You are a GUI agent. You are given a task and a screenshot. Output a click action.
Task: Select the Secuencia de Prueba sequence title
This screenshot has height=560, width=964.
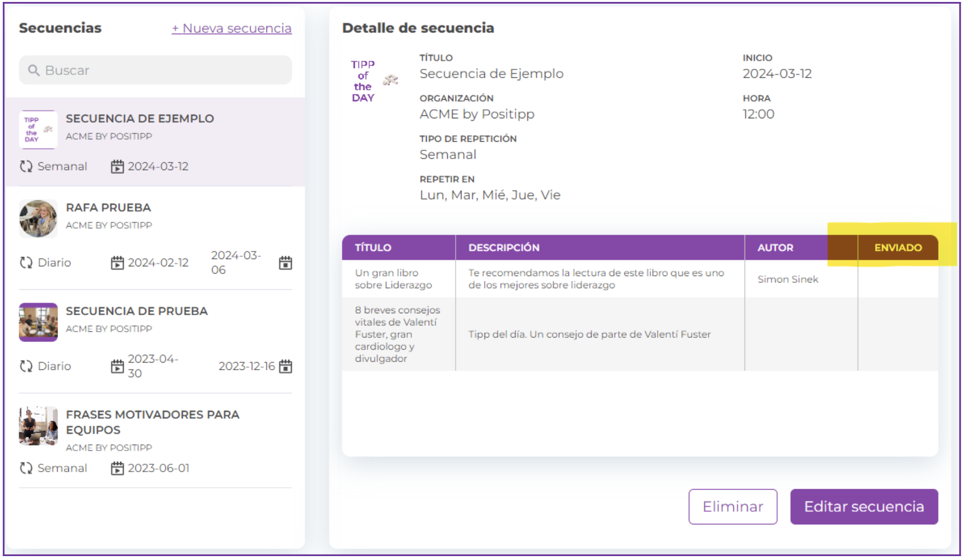[x=137, y=311]
